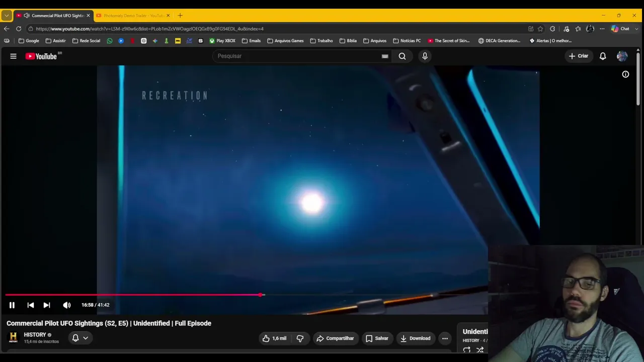
Task: Expand the subscription notification bell dropdown
Action: (80, 338)
